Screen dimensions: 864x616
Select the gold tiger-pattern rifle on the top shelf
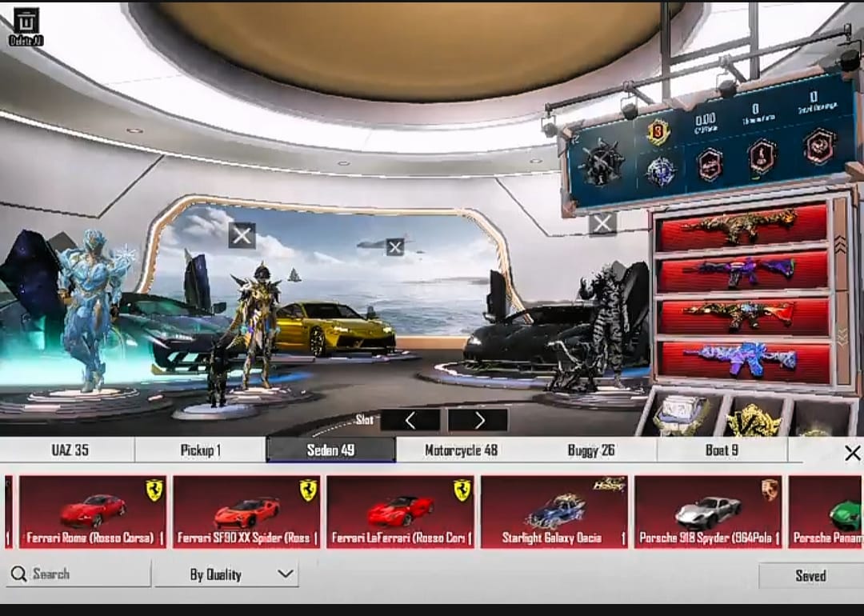click(742, 226)
